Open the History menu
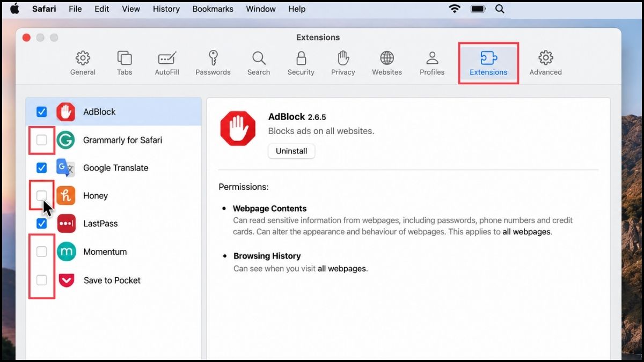Image resolution: width=644 pixels, height=362 pixels. click(x=166, y=9)
